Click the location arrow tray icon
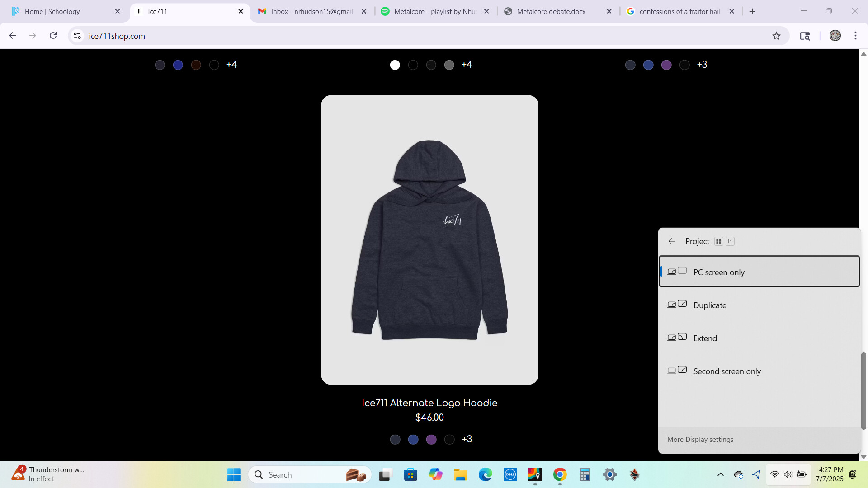868x488 pixels. 756,474
